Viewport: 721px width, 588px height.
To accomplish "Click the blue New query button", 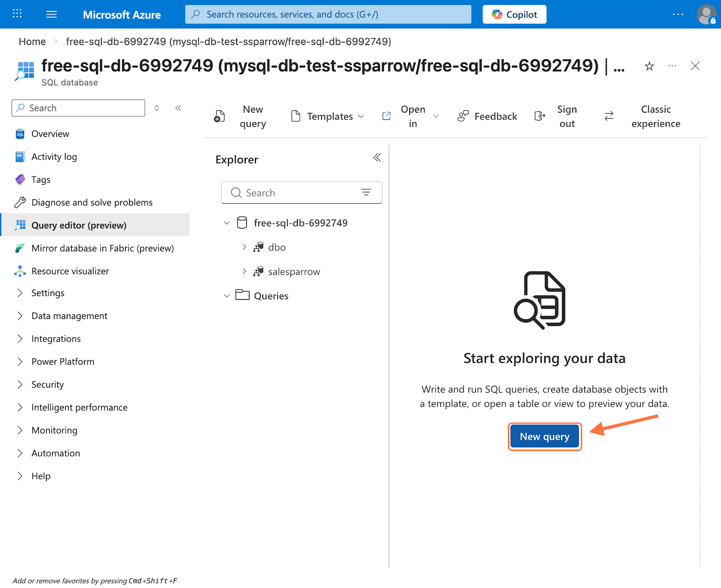I will (x=544, y=437).
